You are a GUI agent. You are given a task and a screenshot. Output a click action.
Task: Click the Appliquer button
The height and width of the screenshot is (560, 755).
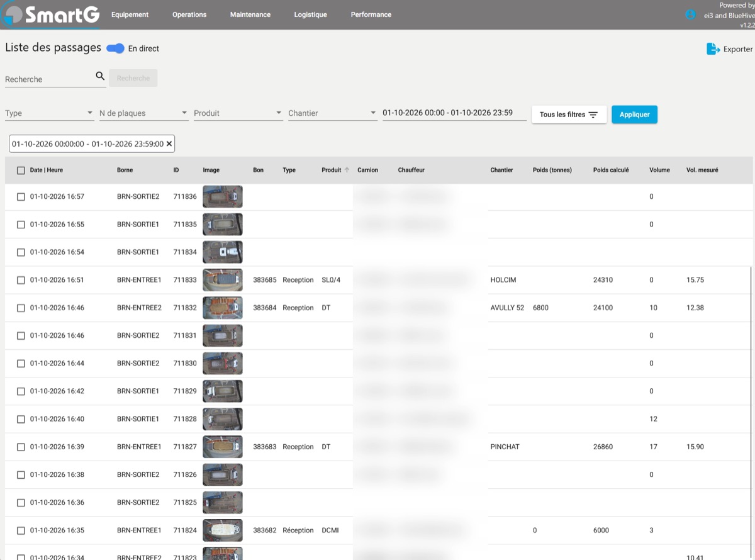[634, 115]
